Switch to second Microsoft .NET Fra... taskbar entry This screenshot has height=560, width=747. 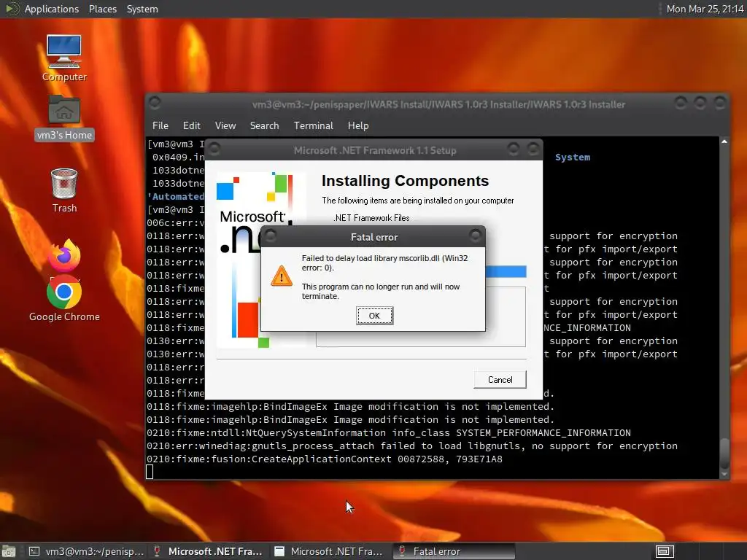(329, 551)
